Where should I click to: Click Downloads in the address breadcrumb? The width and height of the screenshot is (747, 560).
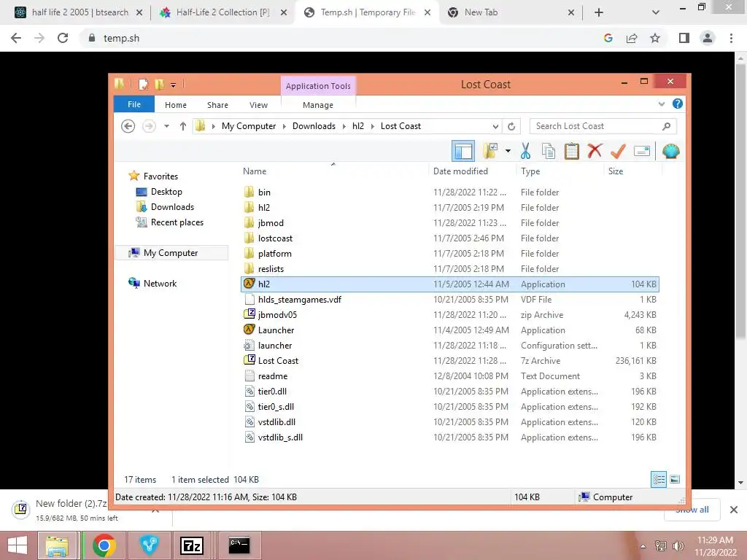[x=314, y=126]
